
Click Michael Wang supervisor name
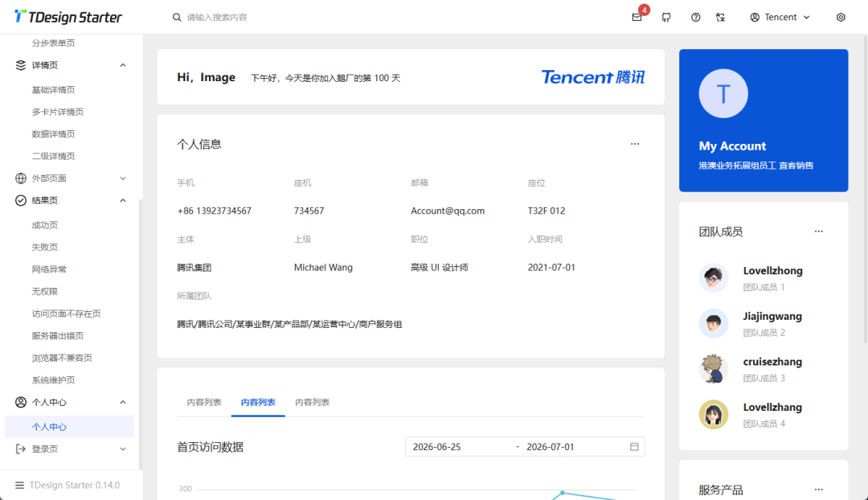click(323, 268)
